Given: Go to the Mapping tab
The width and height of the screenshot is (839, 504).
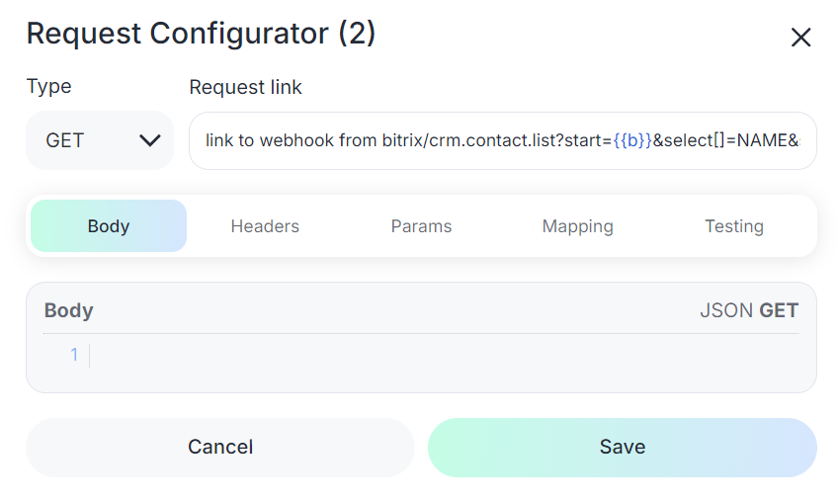Looking at the screenshot, I should pyautogui.click(x=577, y=226).
